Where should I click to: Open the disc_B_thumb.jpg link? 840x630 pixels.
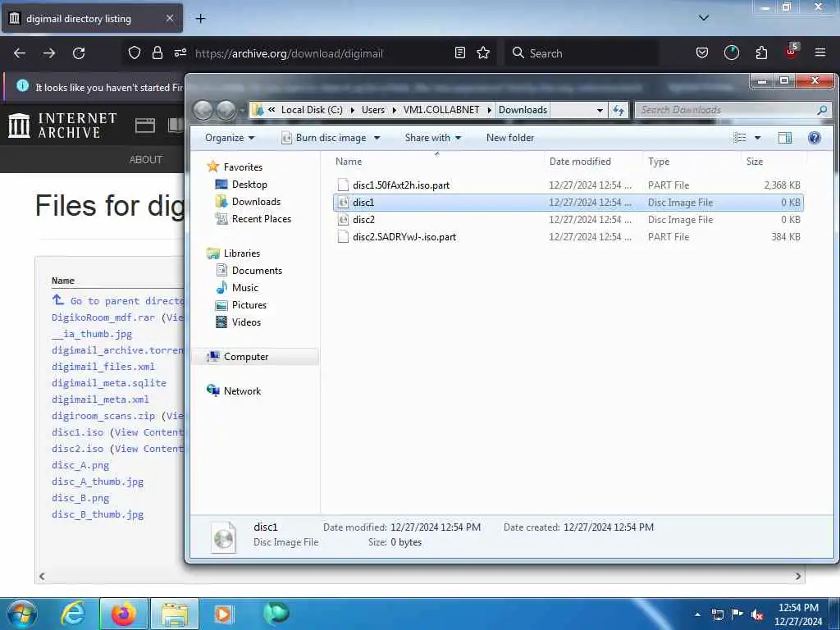point(98,514)
